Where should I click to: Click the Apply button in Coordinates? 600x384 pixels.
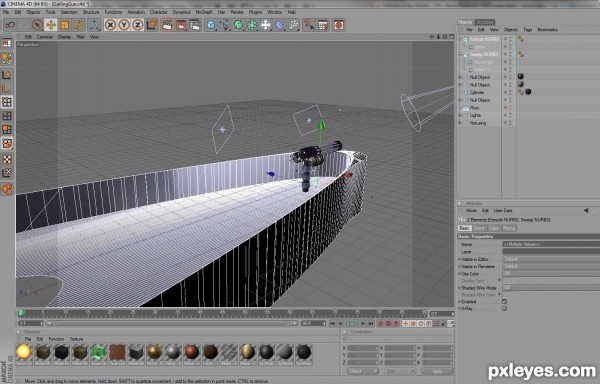coord(437,371)
